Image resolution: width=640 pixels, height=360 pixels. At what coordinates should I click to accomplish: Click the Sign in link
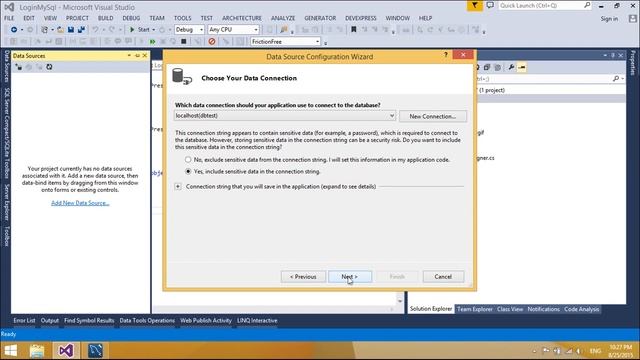click(x=609, y=19)
